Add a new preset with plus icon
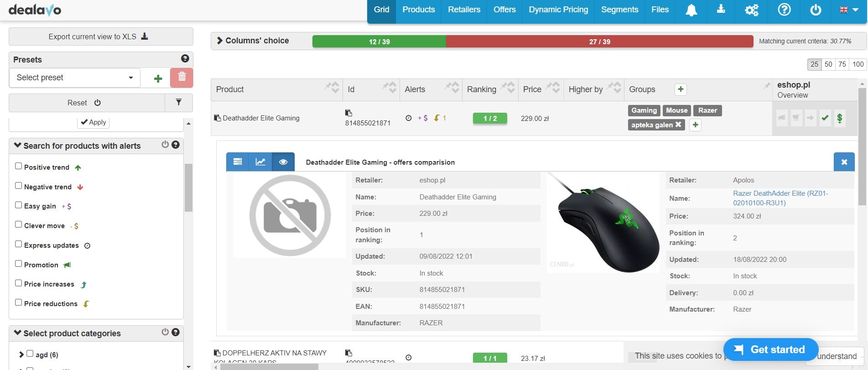Viewport: 868px width, 370px height. click(x=158, y=78)
